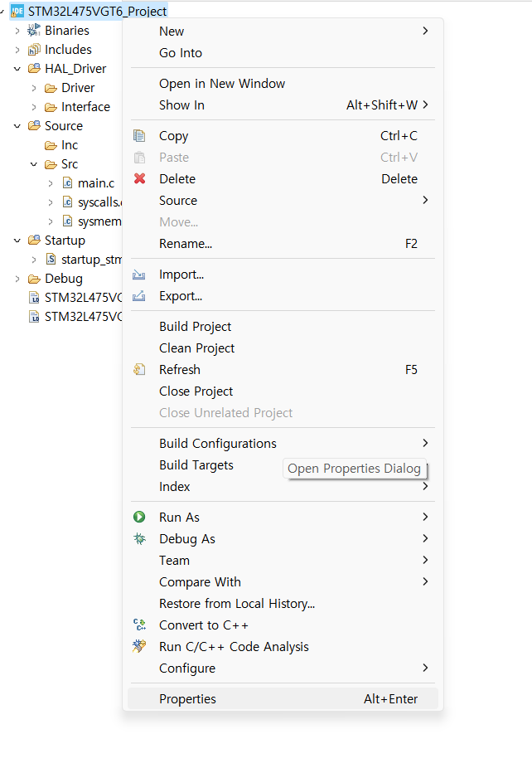
Task: Select Open in New Window
Action: (x=283, y=83)
